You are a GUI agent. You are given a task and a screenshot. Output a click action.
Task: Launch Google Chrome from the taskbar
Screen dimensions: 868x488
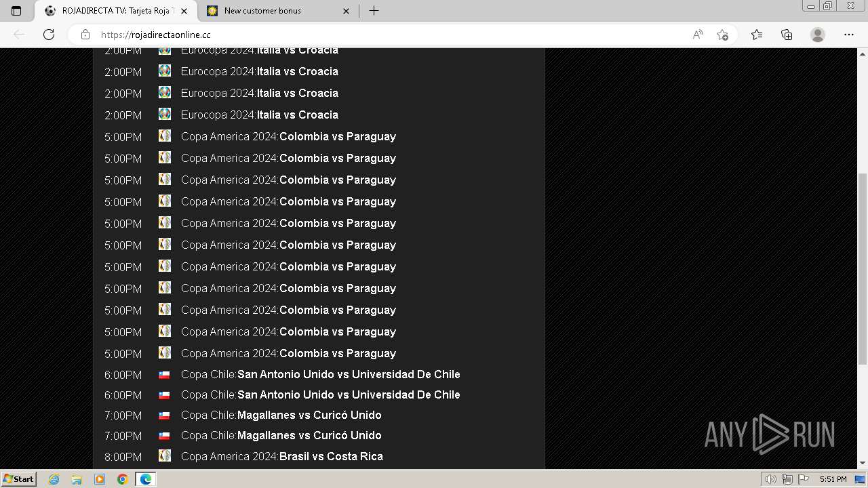123,479
